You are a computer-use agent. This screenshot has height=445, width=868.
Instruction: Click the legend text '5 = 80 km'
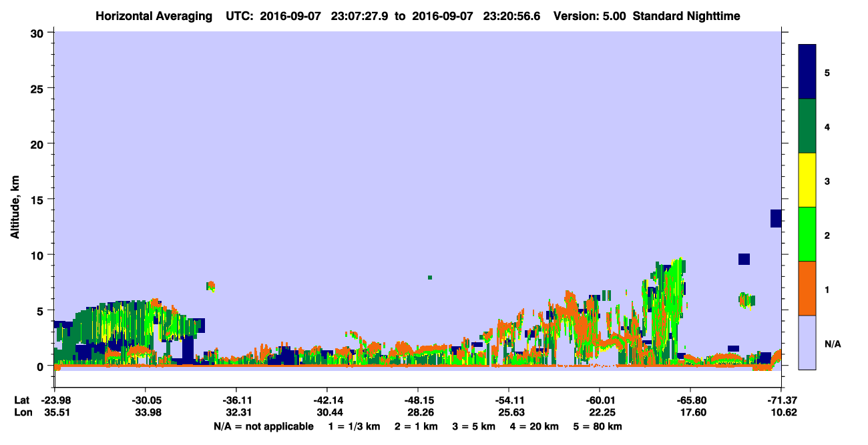click(598, 426)
